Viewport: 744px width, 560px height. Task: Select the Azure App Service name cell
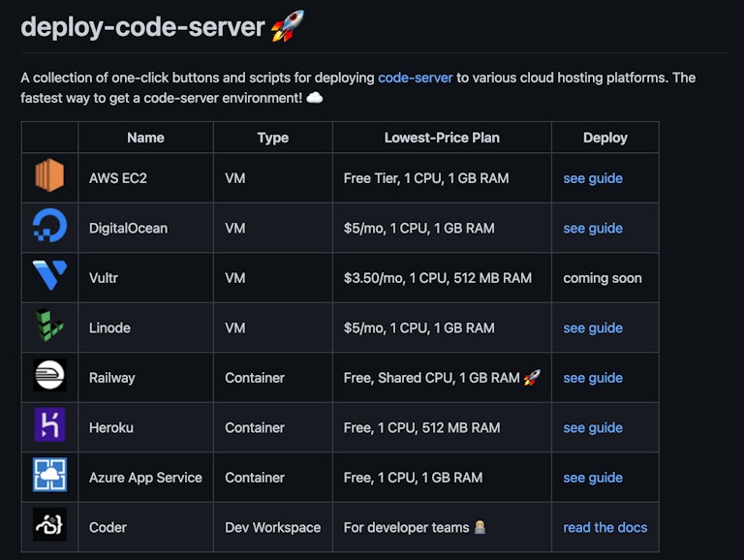click(x=145, y=478)
